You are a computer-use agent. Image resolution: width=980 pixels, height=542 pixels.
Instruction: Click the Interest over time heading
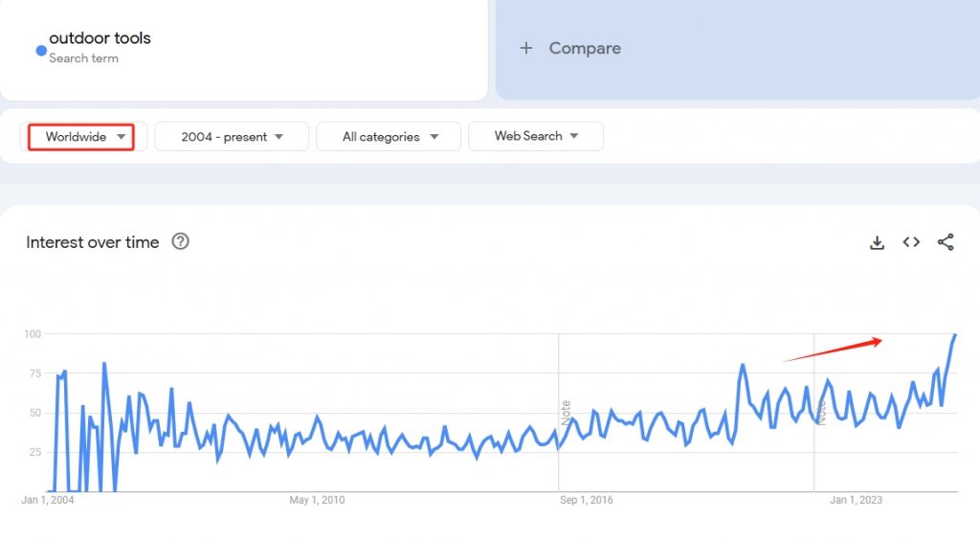tap(93, 242)
